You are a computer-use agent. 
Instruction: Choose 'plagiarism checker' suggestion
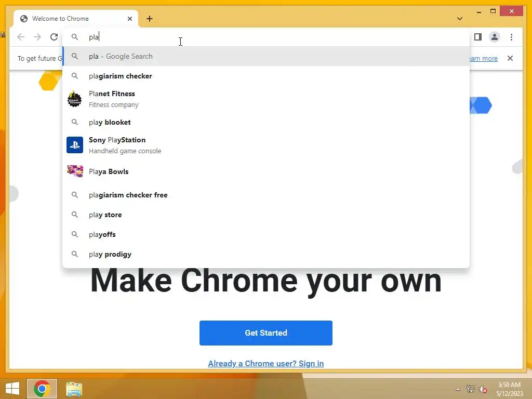pos(267,76)
